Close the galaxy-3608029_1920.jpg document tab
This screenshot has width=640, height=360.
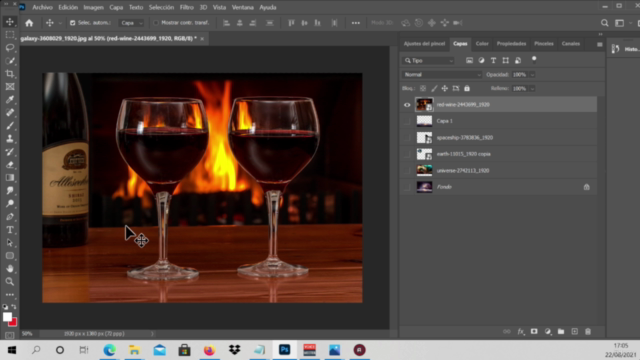(x=202, y=39)
